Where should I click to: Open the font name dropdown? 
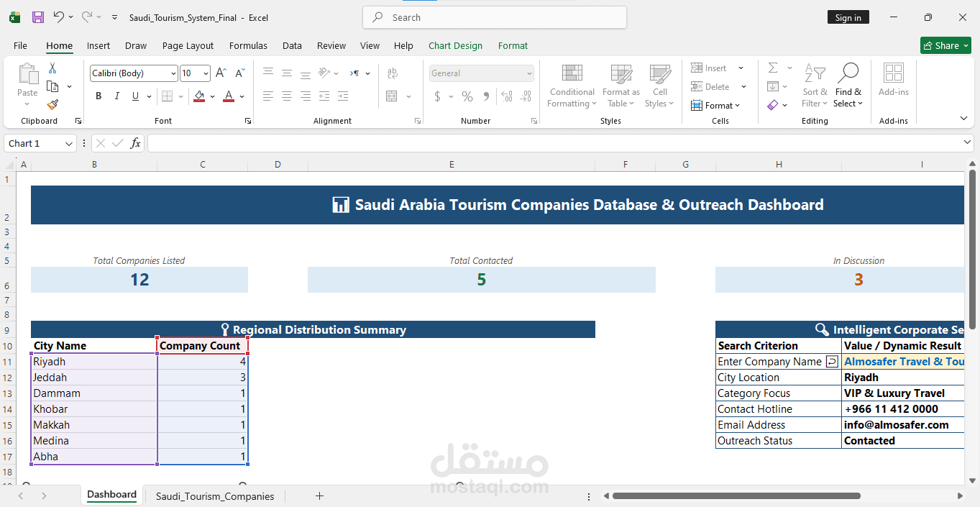173,73
